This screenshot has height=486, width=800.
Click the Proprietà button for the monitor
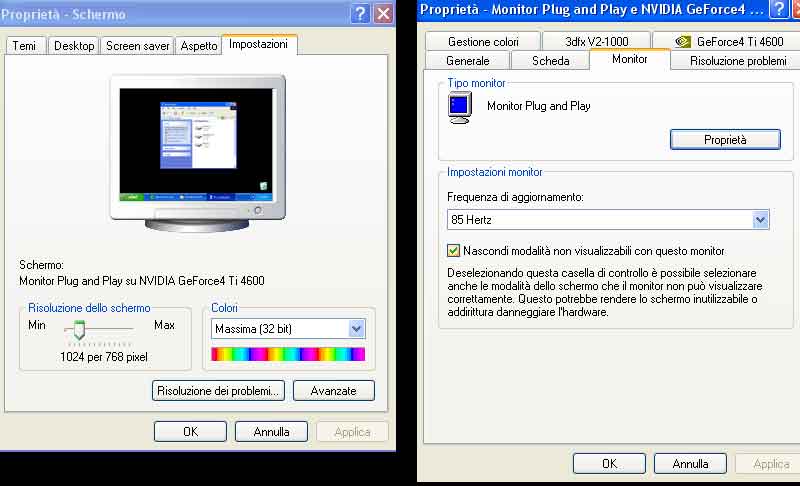(x=725, y=140)
